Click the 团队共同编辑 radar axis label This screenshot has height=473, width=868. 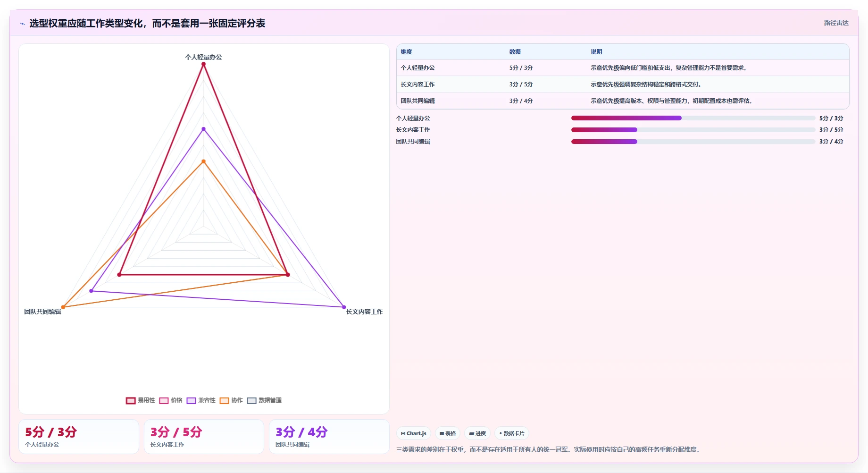pos(42,312)
